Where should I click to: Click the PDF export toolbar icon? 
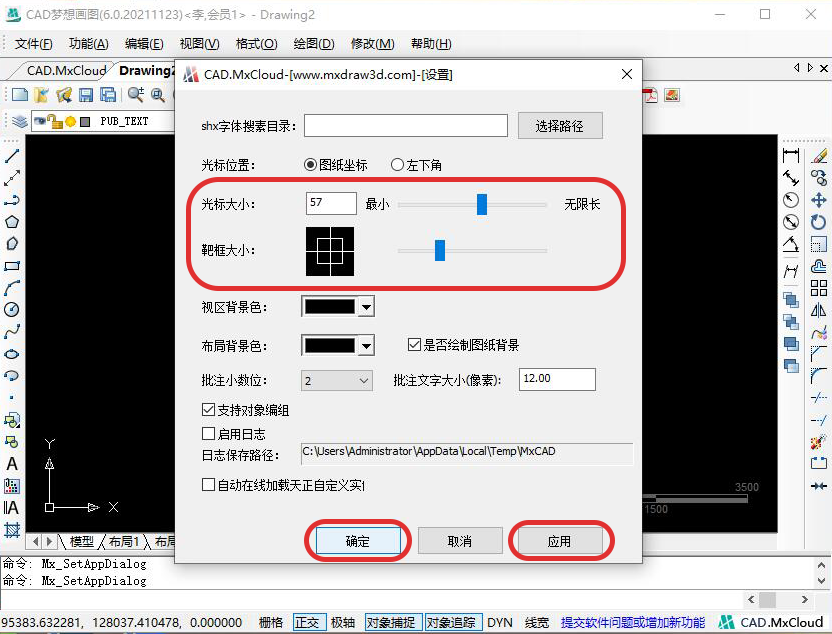[651, 95]
